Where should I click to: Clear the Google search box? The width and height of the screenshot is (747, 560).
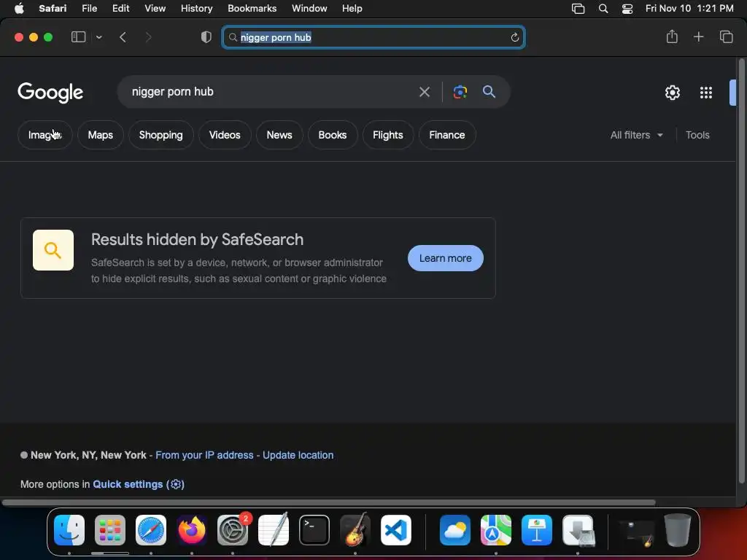pos(424,92)
